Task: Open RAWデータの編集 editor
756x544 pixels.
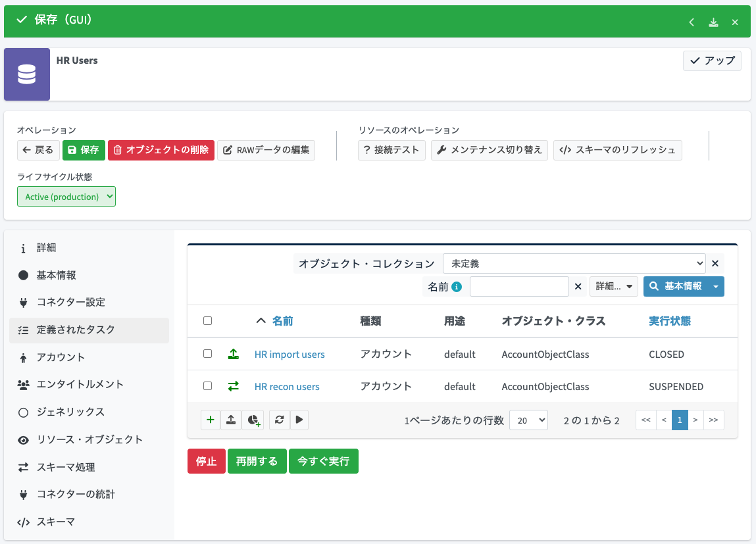Action: pyautogui.click(x=266, y=151)
